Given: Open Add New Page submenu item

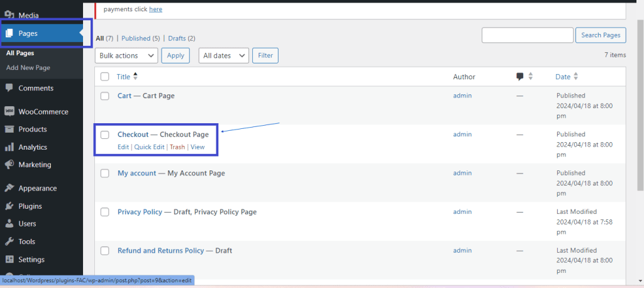Looking at the screenshot, I should point(28,67).
